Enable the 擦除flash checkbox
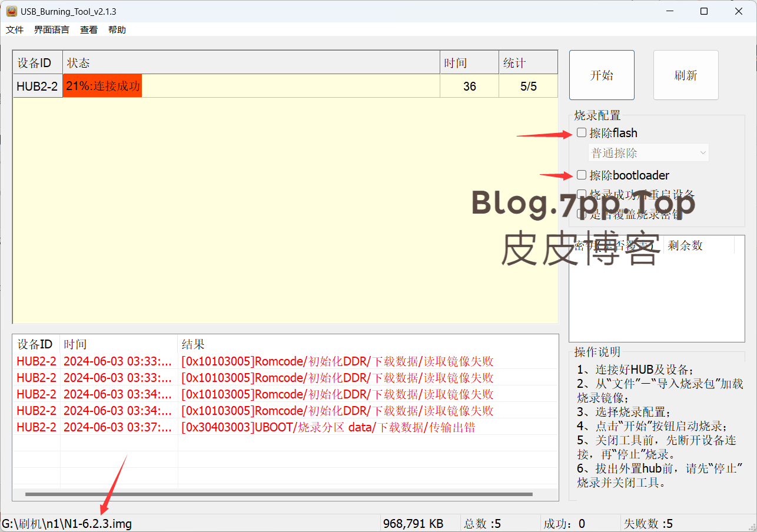 click(582, 133)
